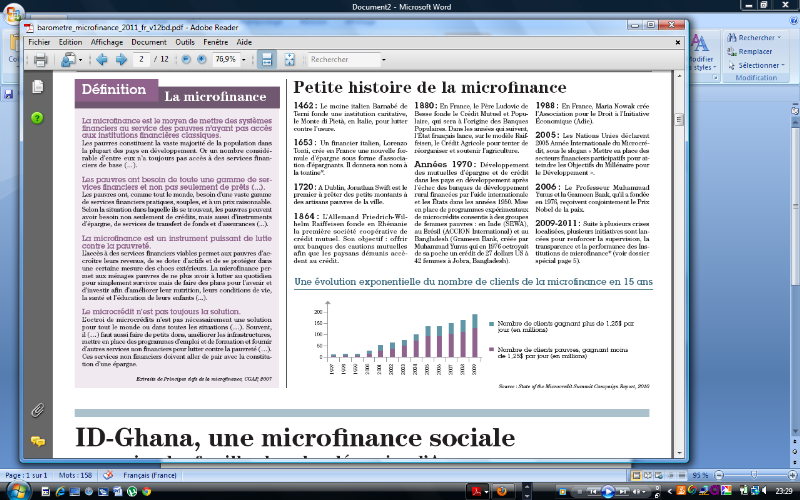This screenshot has width=800, height=500.
Task: Click Word zoom out minus button
Action: 719,476
